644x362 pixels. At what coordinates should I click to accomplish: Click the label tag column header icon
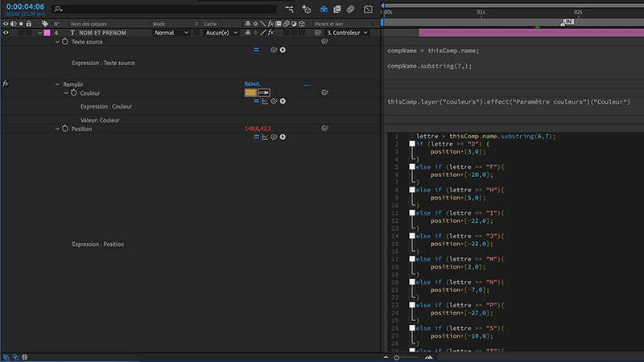click(45, 24)
